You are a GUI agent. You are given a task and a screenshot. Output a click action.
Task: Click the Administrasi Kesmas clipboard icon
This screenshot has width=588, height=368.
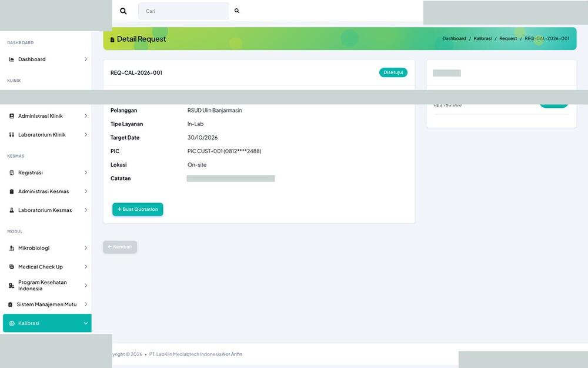pyautogui.click(x=12, y=191)
